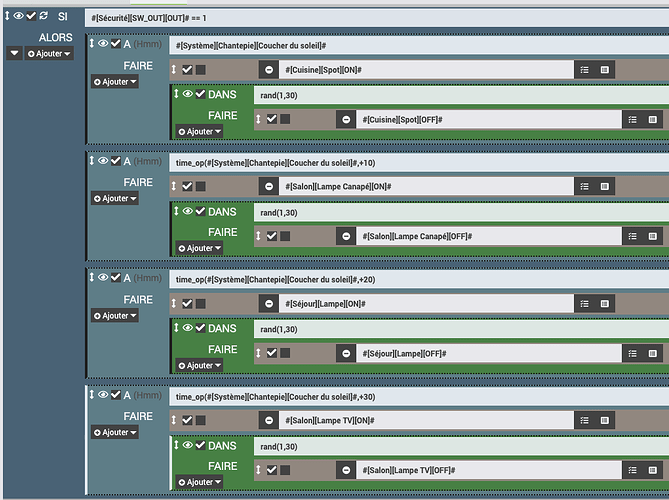Open action list for Lampe Canapé OFF
The height and width of the screenshot is (500, 669).
click(x=632, y=236)
